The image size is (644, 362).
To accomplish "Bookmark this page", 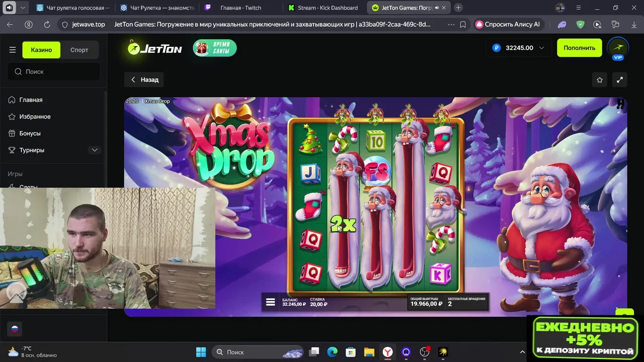I will pos(463,24).
